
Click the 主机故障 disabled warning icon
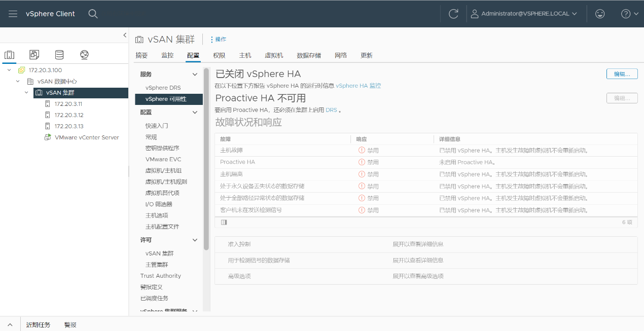tap(362, 150)
